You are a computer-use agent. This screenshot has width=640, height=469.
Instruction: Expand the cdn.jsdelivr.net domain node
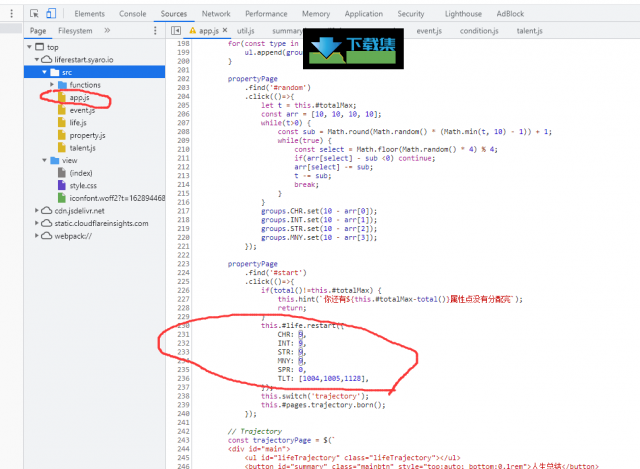37,211
